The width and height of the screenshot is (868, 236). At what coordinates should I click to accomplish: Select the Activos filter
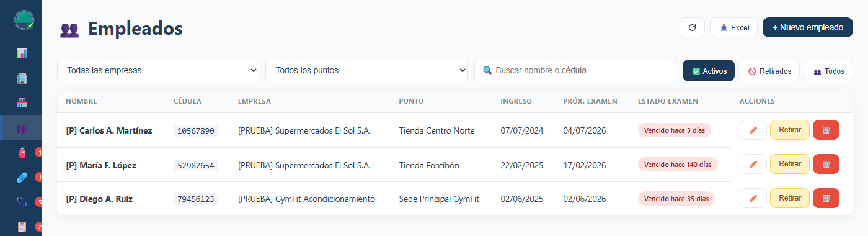(x=709, y=71)
